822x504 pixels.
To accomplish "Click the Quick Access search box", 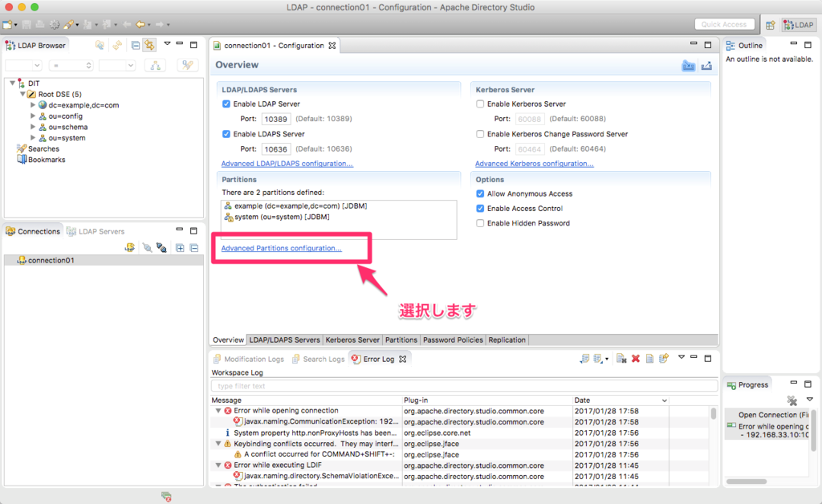I will coord(724,25).
